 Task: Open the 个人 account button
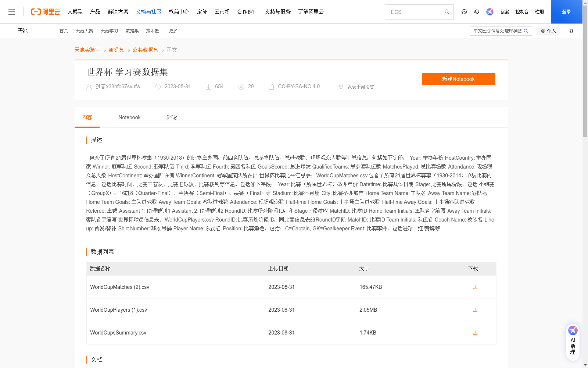pos(548,31)
